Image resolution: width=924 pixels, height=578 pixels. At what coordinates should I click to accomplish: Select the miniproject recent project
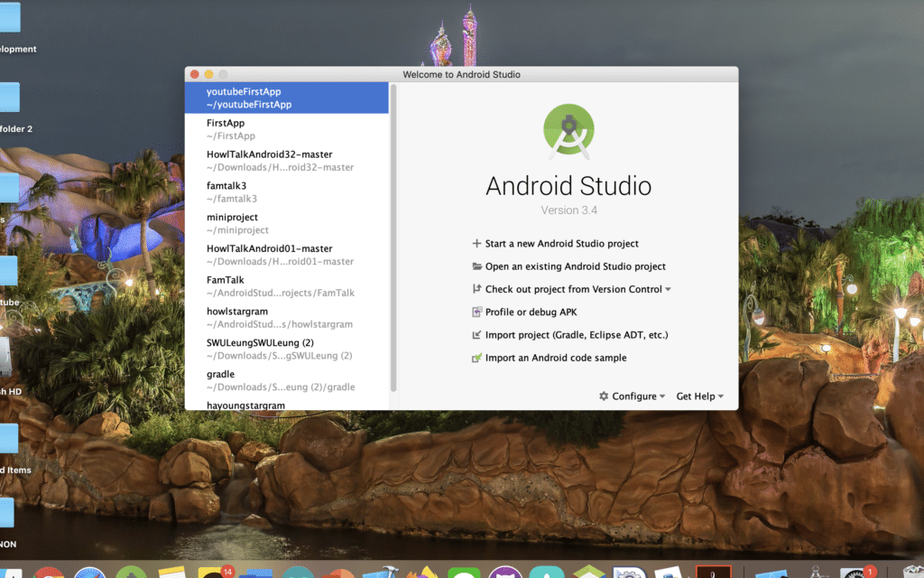[x=286, y=224]
